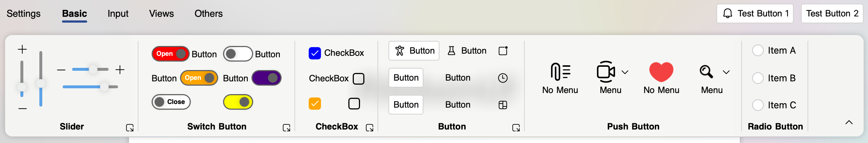Collapse the ribbon with the chevron
868x143 pixels.
click(849, 123)
